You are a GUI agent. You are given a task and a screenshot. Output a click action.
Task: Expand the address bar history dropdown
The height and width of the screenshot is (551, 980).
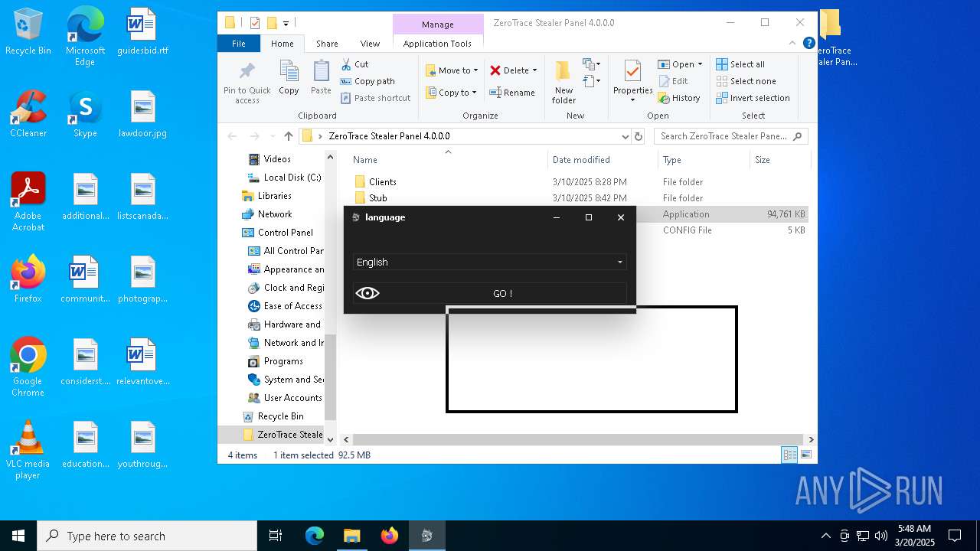click(626, 136)
